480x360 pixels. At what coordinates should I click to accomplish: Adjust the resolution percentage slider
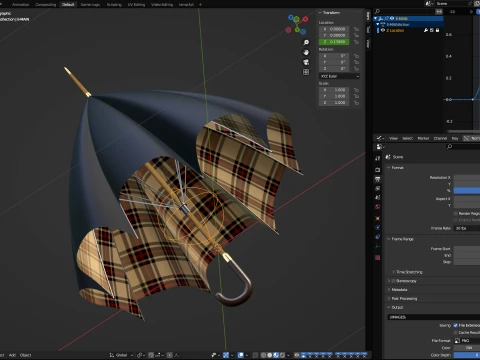click(x=467, y=191)
